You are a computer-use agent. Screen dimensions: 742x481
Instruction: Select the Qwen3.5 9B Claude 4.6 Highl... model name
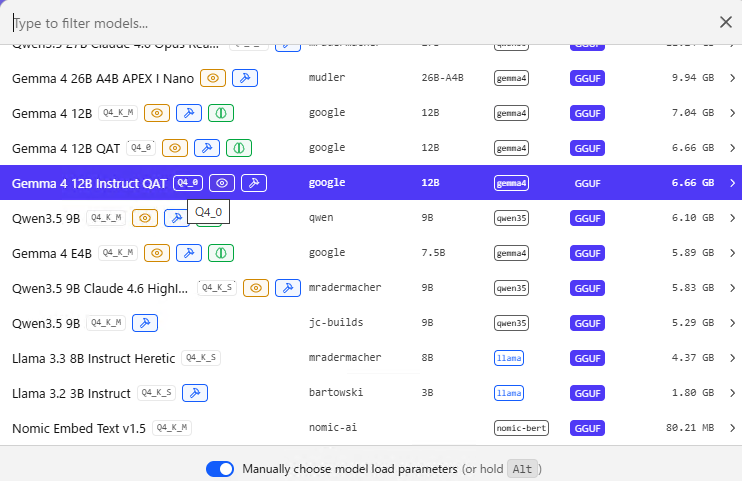(x=100, y=289)
